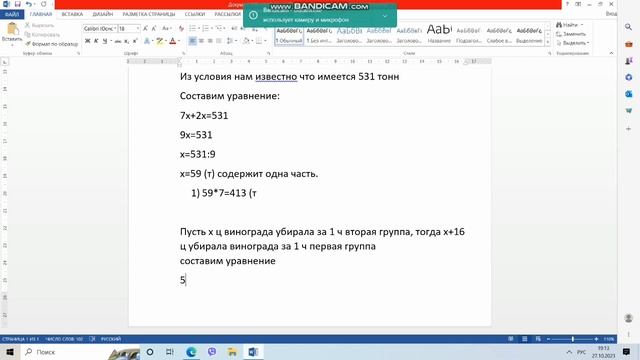Screen dimensions: 640x360
Task: Click zoom slider handle in status bar
Action: coord(573,339)
